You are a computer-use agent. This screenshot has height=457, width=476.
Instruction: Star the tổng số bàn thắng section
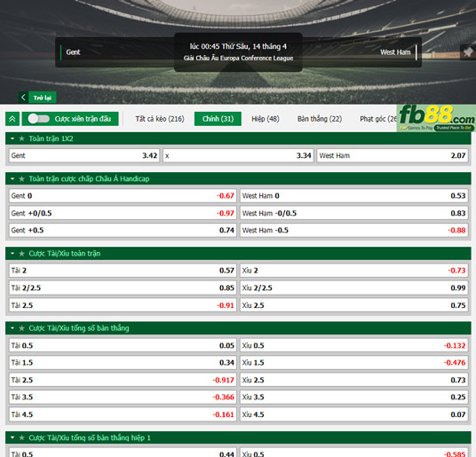pos(21,328)
